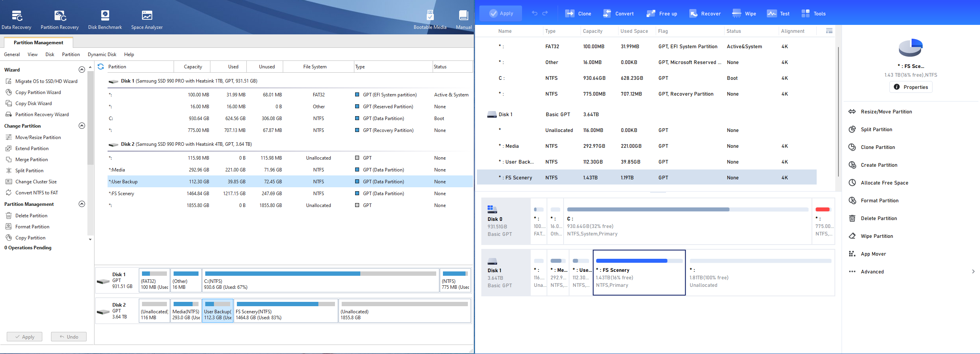980x354 pixels.
Task: Collapse the Wizard section
Action: [82, 70]
